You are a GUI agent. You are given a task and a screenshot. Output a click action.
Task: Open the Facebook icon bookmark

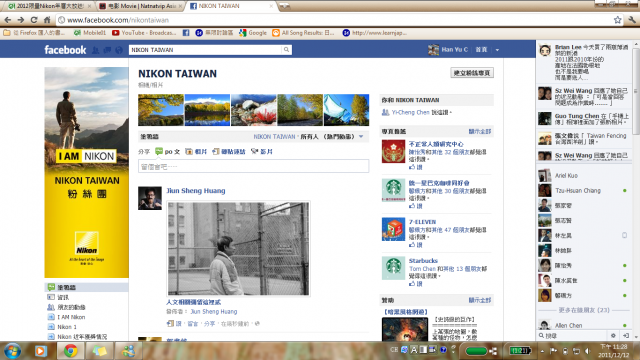[186, 33]
